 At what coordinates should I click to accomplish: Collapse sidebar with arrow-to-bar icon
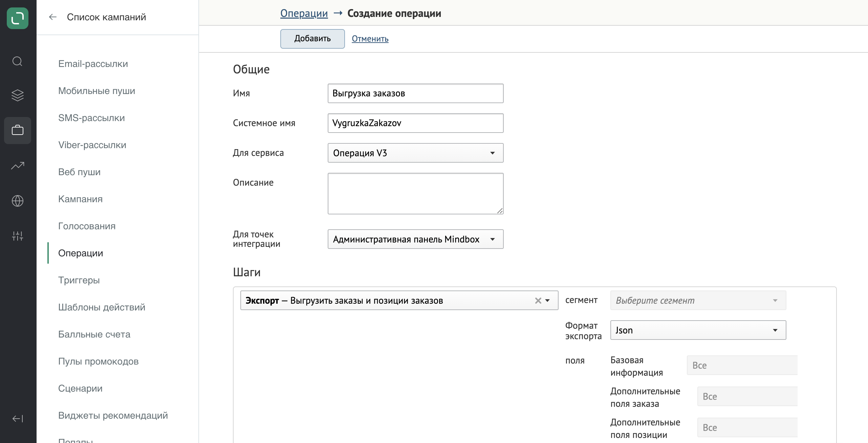click(18, 419)
